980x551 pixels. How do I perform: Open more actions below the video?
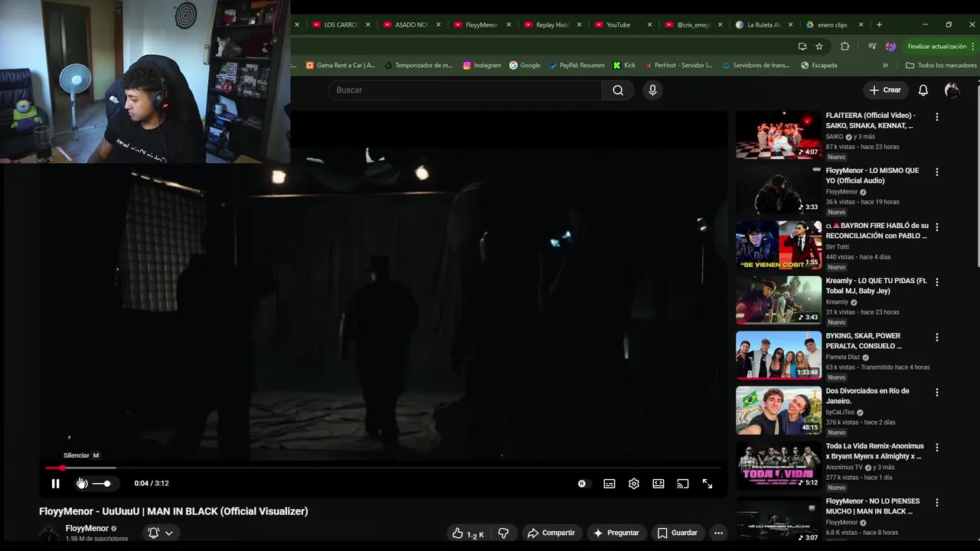click(718, 533)
